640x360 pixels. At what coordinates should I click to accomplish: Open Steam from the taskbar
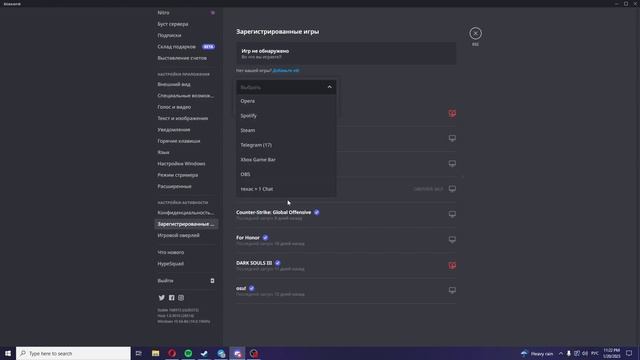[204, 353]
